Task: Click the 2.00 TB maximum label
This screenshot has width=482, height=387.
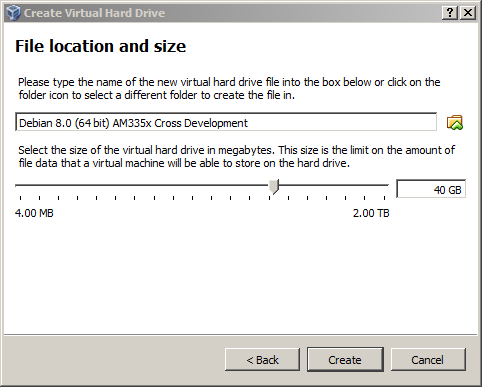Action: click(371, 213)
